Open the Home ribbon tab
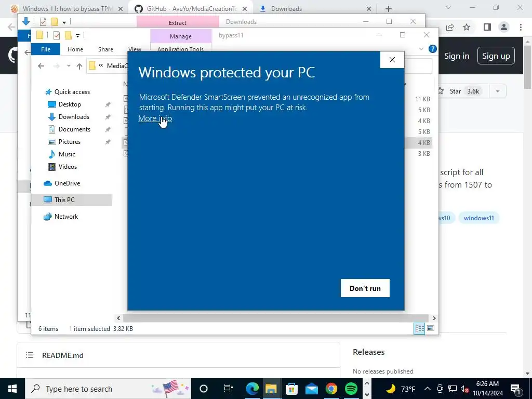This screenshot has width=532, height=399. point(75,49)
